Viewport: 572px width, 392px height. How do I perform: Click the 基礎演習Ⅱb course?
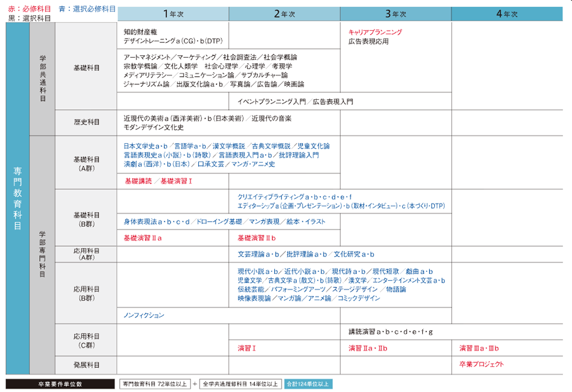click(x=256, y=238)
